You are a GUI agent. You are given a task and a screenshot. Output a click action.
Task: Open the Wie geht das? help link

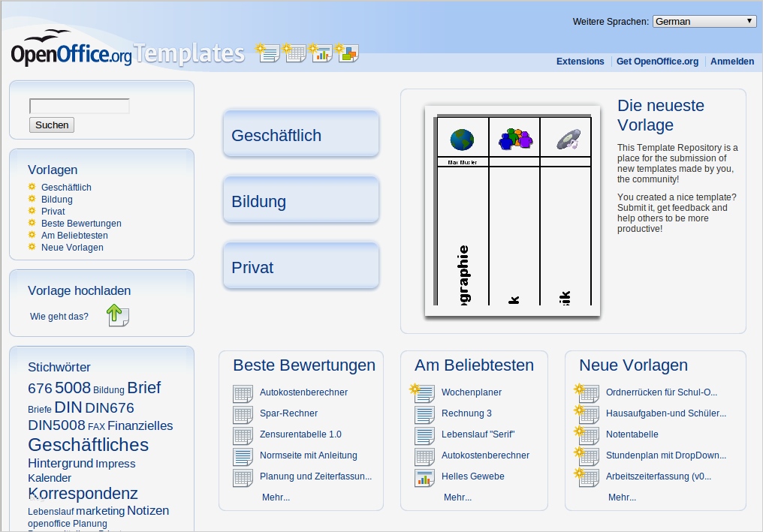point(59,317)
